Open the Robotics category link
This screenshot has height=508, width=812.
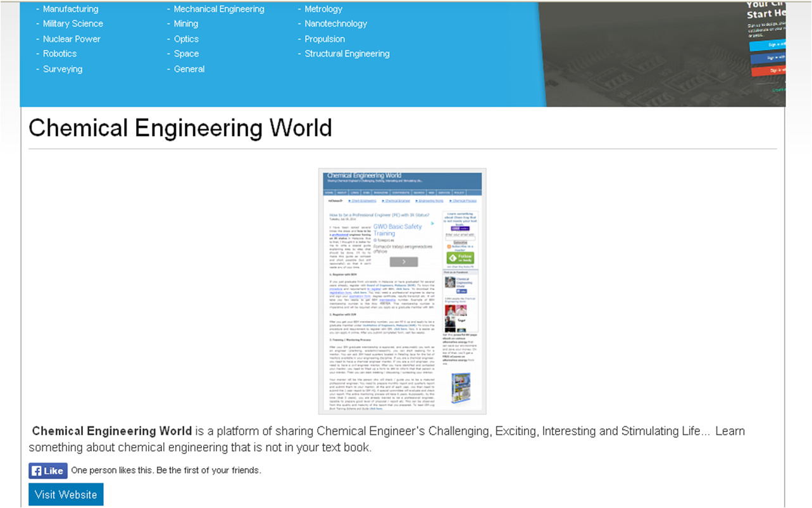tap(59, 54)
